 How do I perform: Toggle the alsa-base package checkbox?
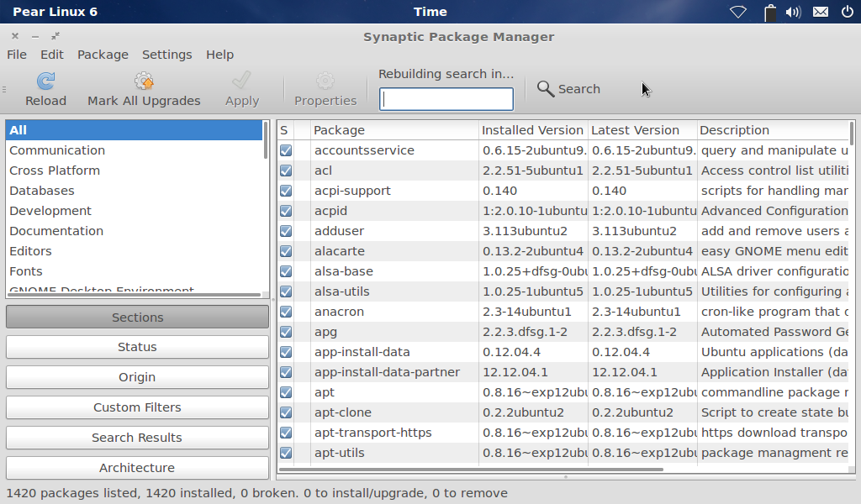[x=286, y=271]
